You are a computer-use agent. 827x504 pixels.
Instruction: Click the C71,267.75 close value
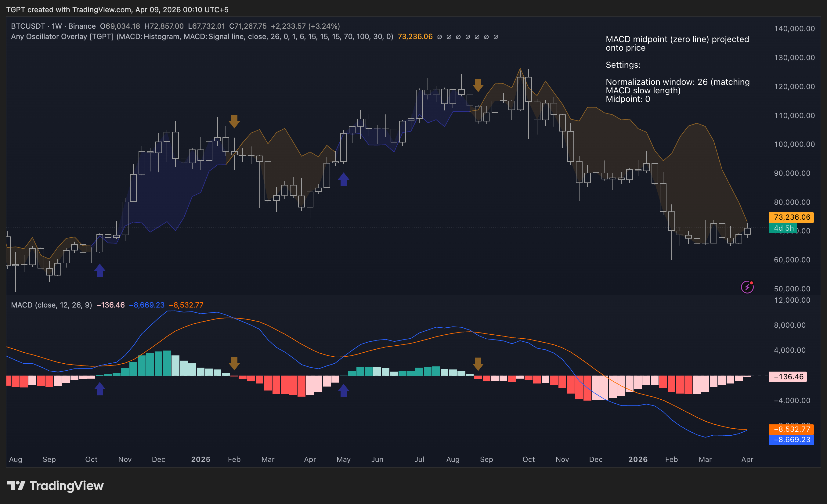(x=248, y=26)
